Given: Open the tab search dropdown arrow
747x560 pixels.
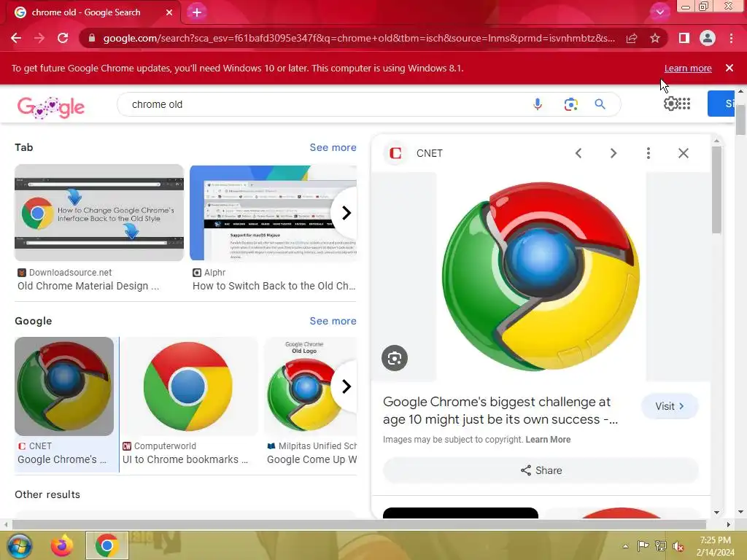Looking at the screenshot, I should (x=659, y=12).
